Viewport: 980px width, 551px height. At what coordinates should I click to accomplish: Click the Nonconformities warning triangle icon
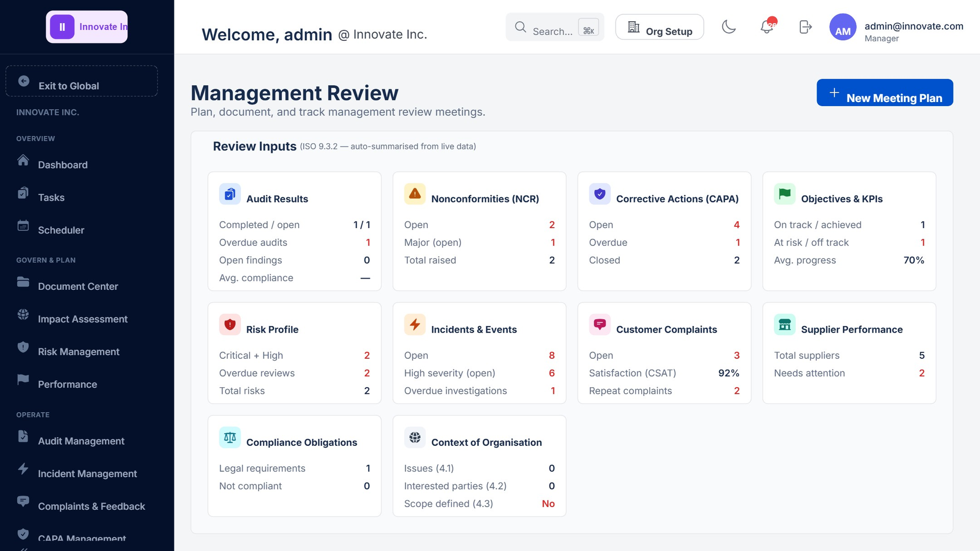pyautogui.click(x=415, y=194)
